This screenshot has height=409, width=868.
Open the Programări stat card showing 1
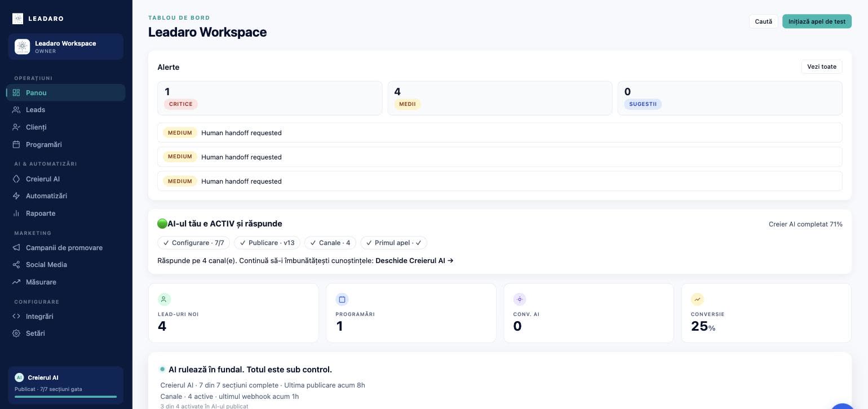[411, 313]
